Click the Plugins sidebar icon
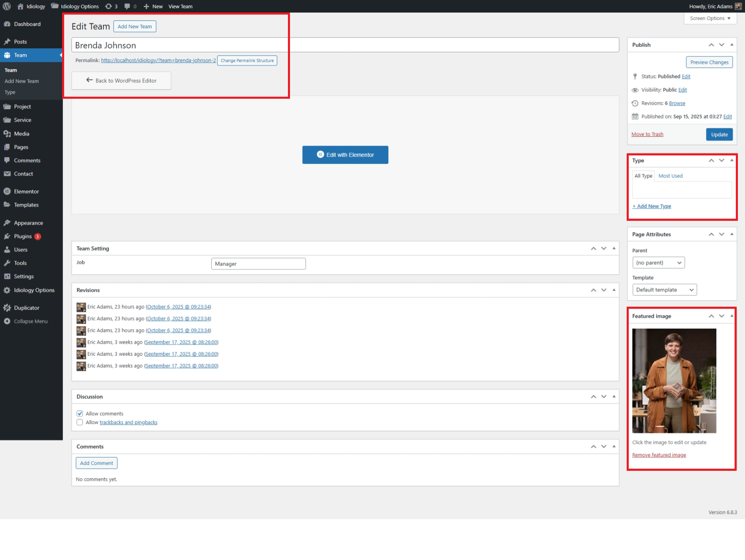 (x=7, y=236)
